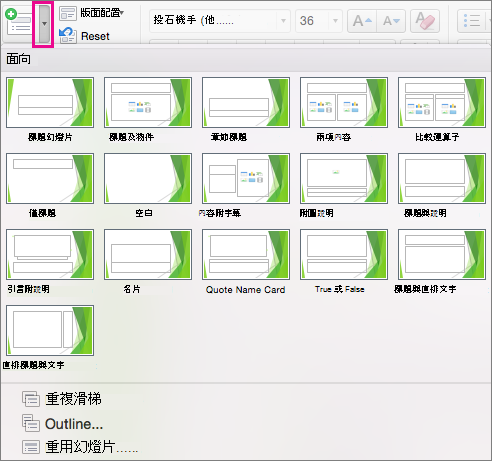Screen dimensions: 492x461
Task: Click the Reset slide icon
Action: pos(68,36)
